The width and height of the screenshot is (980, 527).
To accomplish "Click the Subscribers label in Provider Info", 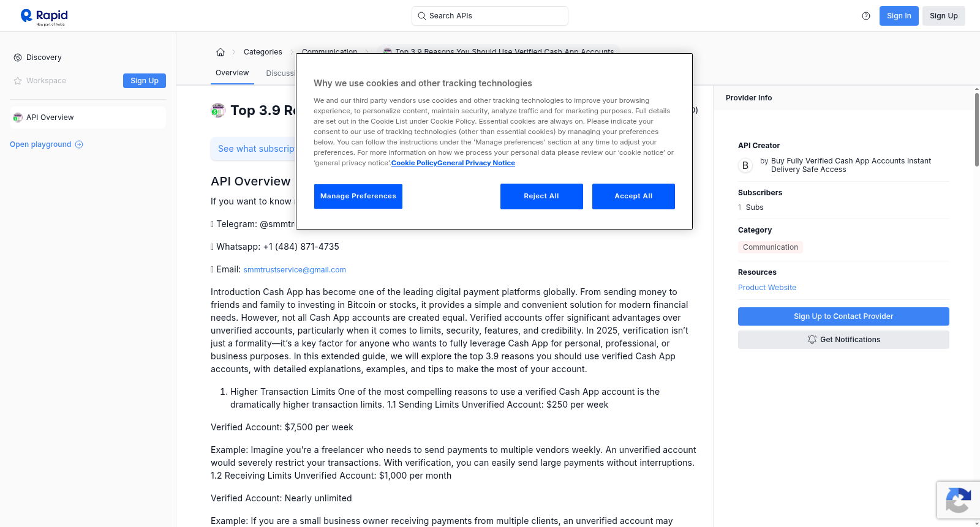I will pyautogui.click(x=760, y=193).
